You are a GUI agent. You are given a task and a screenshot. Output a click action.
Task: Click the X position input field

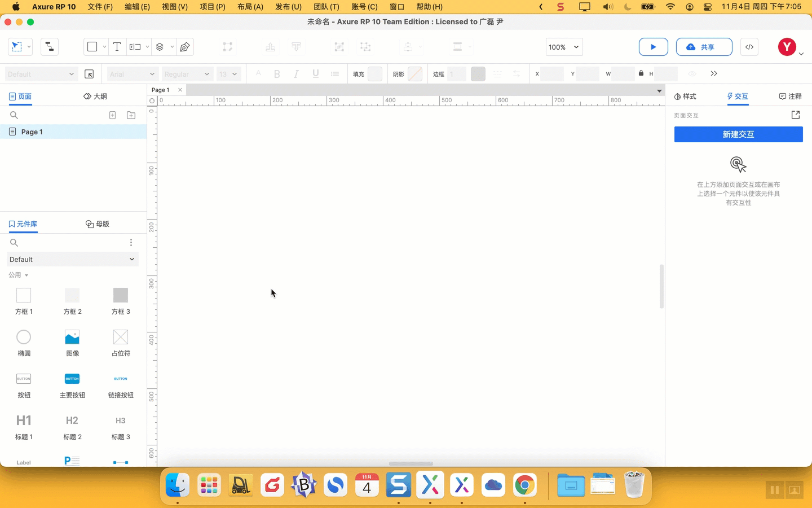[552, 74]
